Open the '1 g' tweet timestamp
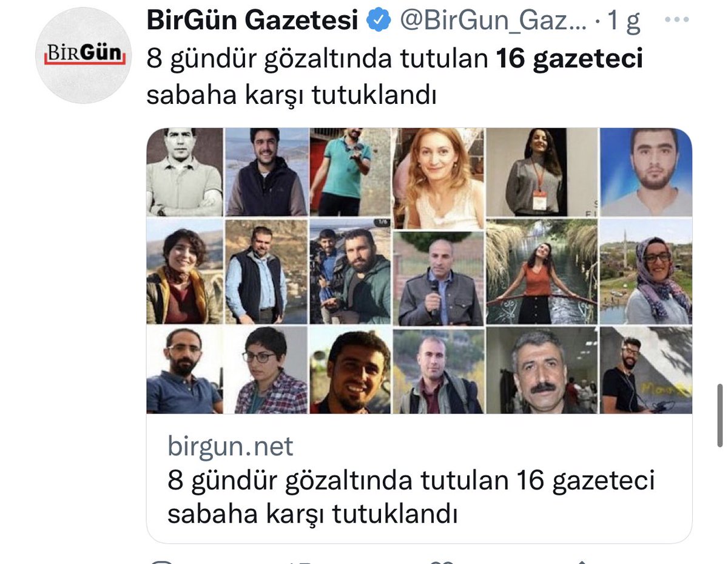 (x=624, y=22)
